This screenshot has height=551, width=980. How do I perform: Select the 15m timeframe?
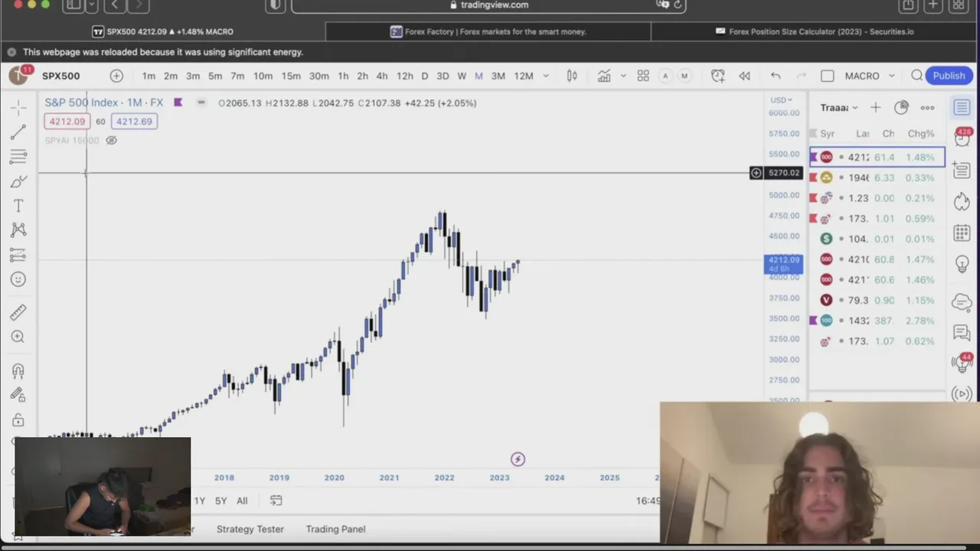click(x=291, y=76)
